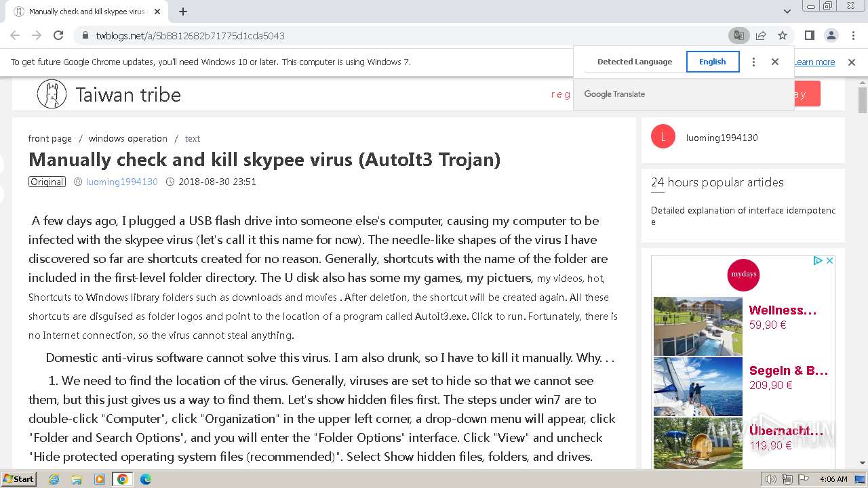This screenshot has width=868, height=488.
Task: Open the windows operation breadcrumb
Action: 127,138
